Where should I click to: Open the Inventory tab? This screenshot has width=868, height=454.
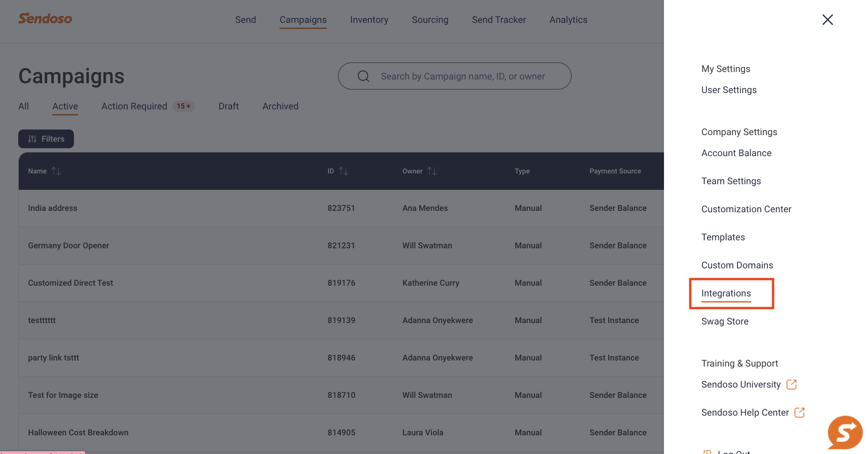pos(369,20)
